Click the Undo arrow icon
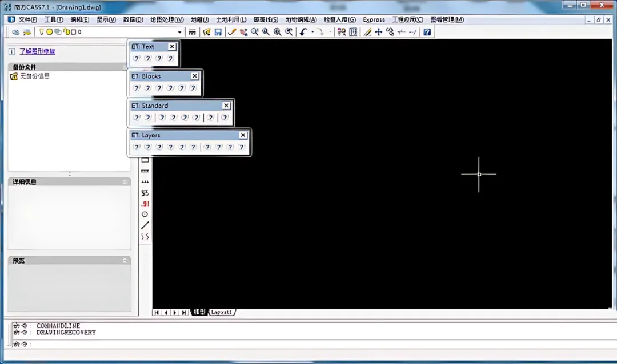The width and height of the screenshot is (617, 364). click(303, 32)
